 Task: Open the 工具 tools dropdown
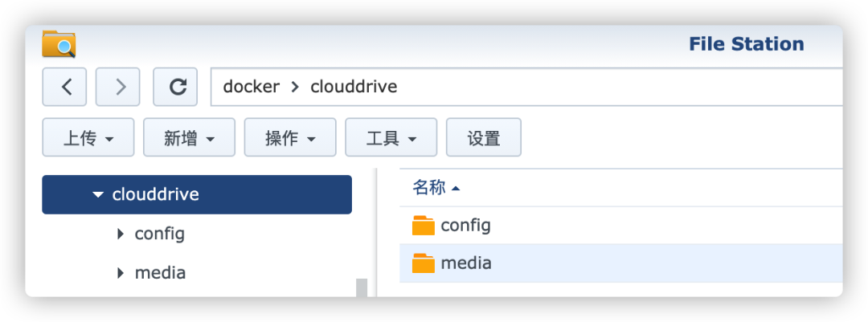coord(391,137)
